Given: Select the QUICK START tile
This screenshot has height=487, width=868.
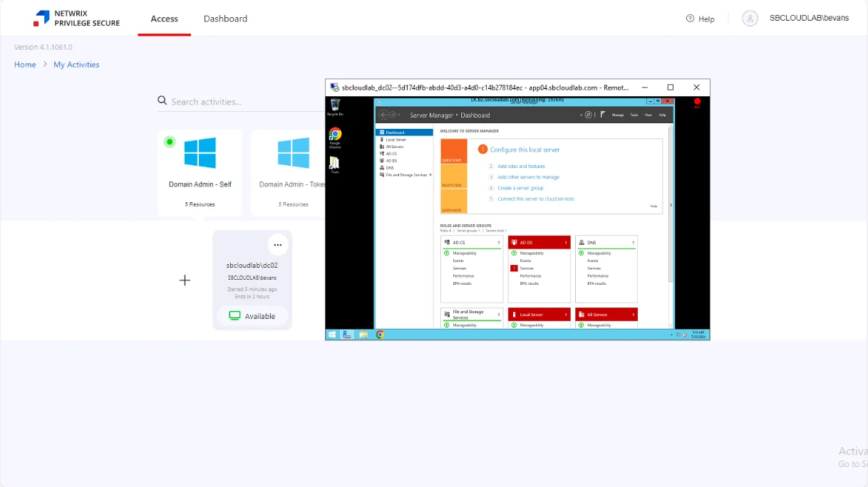Looking at the screenshot, I should point(454,152).
